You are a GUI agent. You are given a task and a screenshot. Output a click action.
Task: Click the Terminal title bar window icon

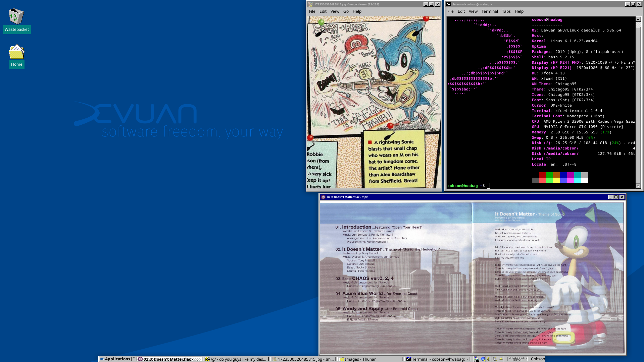448,4
